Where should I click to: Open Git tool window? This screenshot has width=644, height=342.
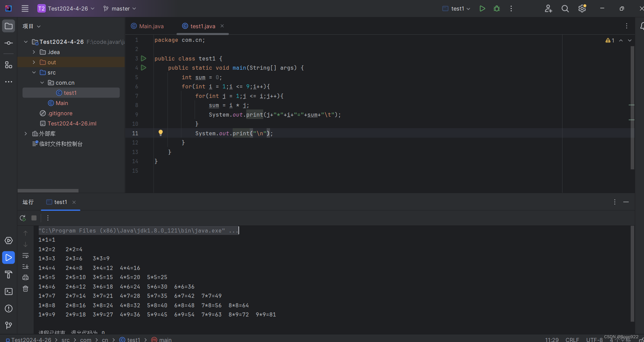click(x=8, y=325)
